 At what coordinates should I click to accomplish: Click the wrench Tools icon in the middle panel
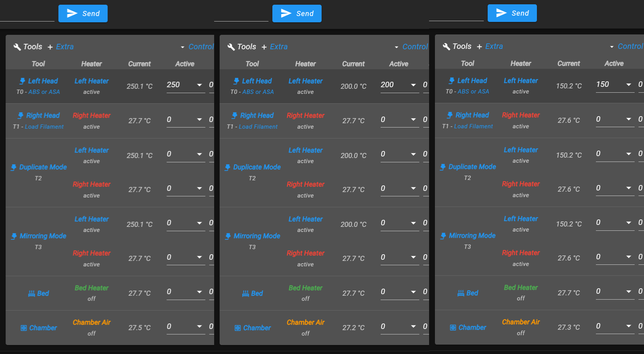coord(231,47)
